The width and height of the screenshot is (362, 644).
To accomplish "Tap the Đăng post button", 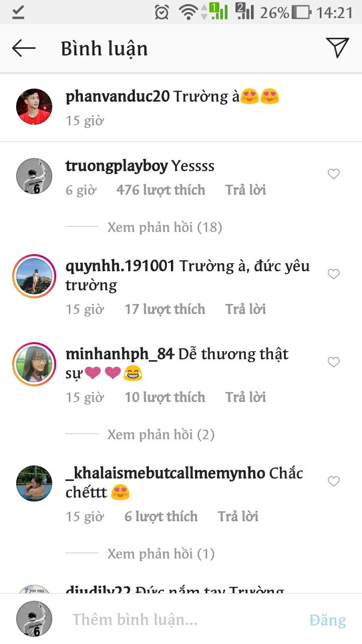I will click(328, 620).
